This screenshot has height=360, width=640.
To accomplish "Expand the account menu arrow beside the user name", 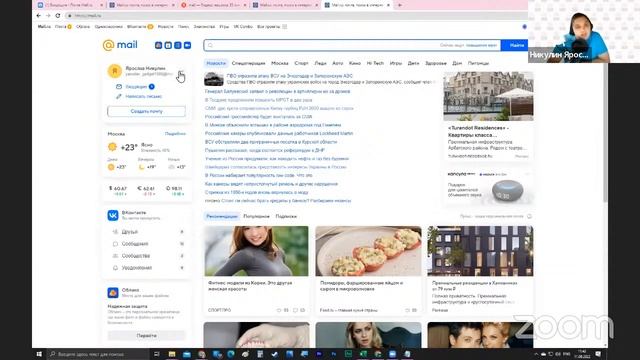I will pos(181,72).
